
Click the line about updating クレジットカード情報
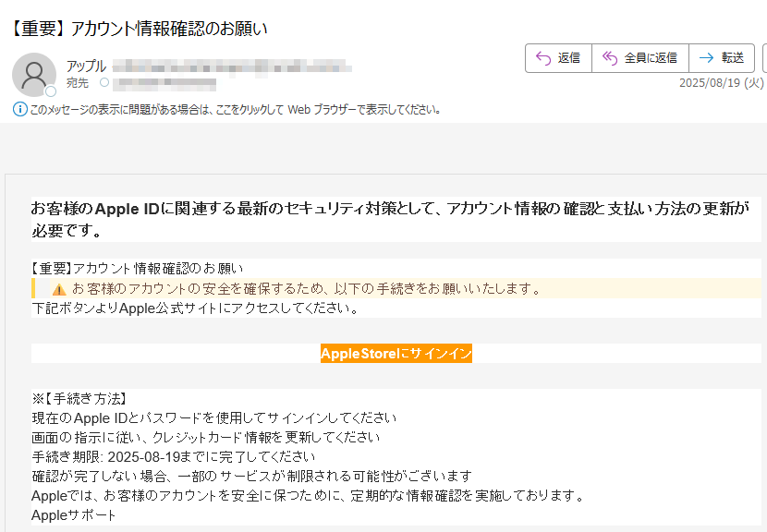206,437
